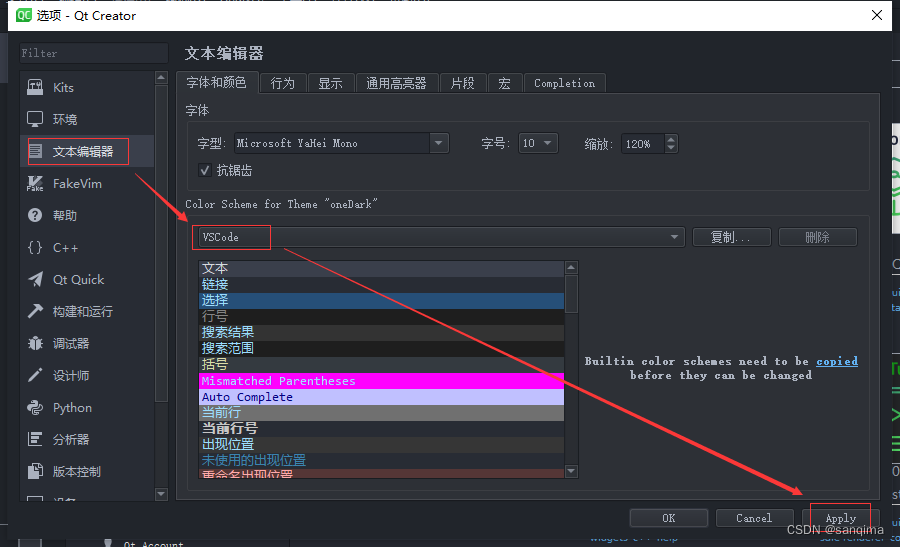
Task: Click the Apply button
Action: tap(840, 518)
